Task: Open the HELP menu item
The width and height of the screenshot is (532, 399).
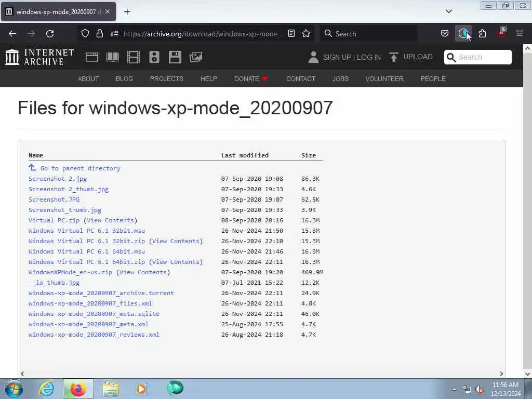Action: click(x=209, y=79)
